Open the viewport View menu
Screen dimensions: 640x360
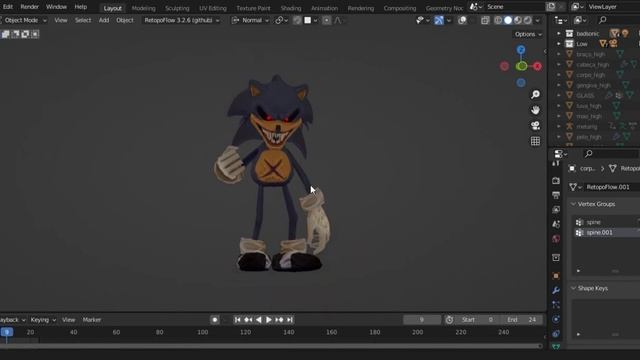(x=61, y=20)
